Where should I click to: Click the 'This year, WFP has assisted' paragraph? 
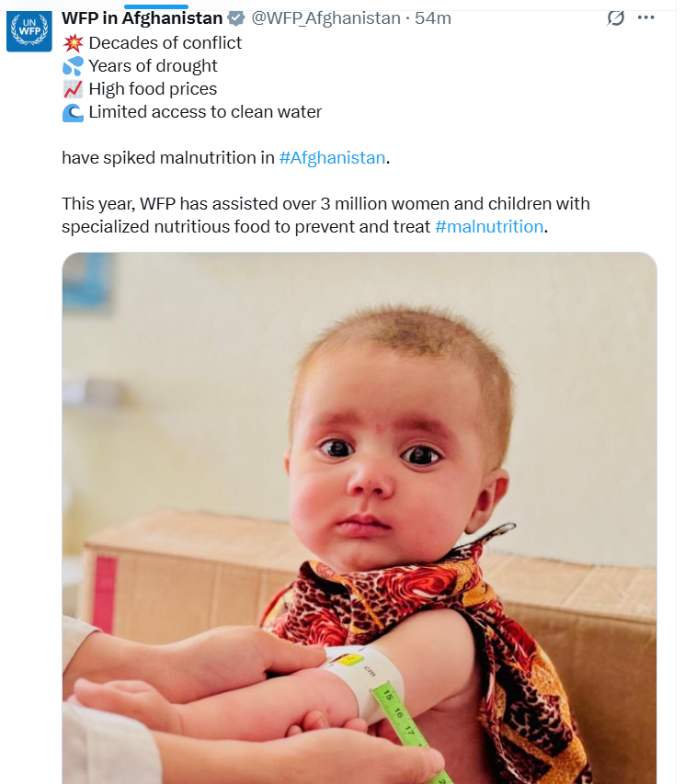coord(326,215)
